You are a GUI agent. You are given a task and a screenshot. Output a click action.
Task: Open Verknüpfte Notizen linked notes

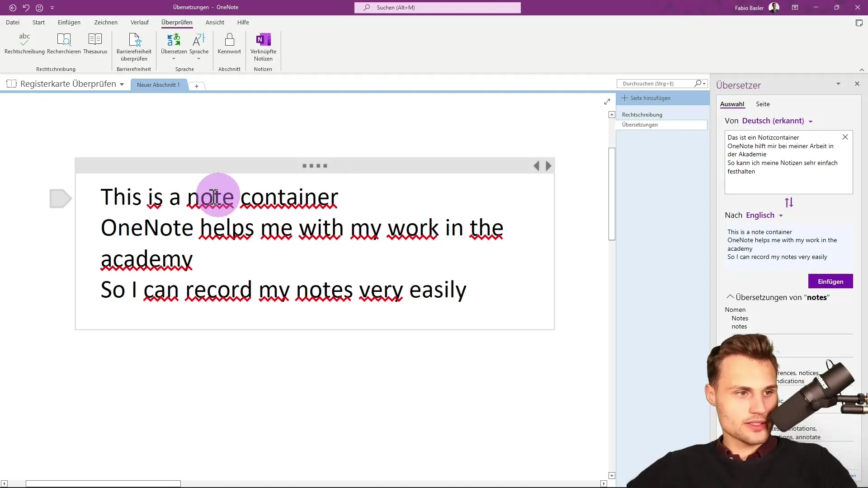click(x=263, y=47)
